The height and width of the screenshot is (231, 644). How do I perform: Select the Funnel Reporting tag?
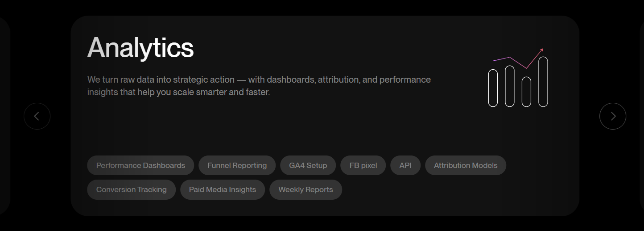pos(237,165)
